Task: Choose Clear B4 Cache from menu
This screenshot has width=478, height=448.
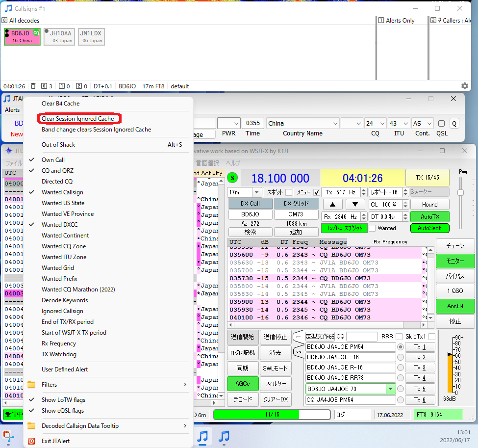Action: (61, 104)
